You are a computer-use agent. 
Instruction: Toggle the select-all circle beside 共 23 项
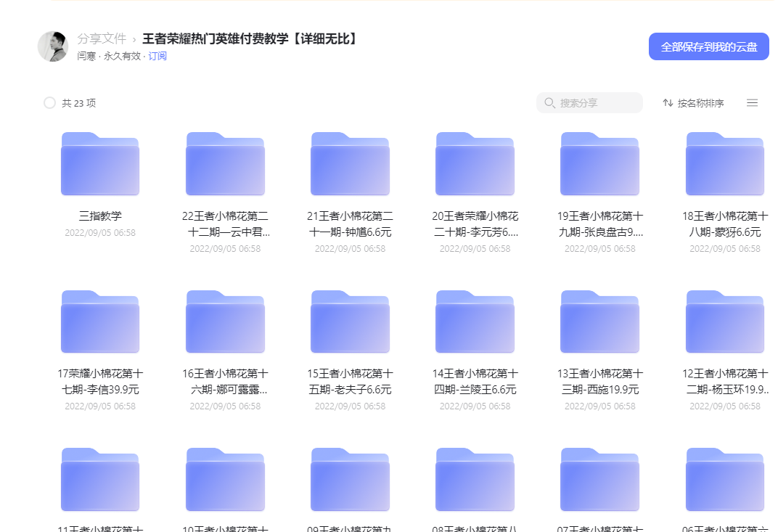point(49,103)
